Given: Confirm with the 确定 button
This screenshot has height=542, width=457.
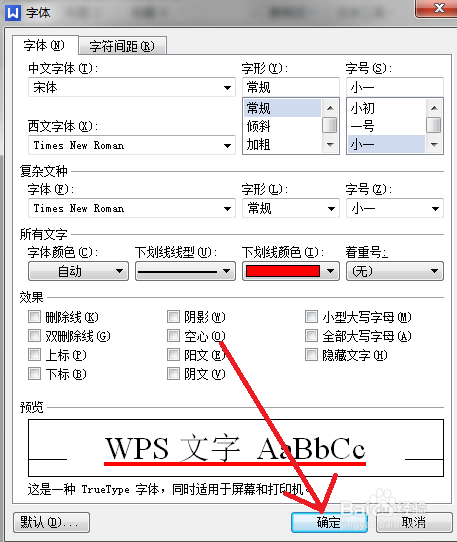Looking at the screenshot, I should (x=329, y=522).
